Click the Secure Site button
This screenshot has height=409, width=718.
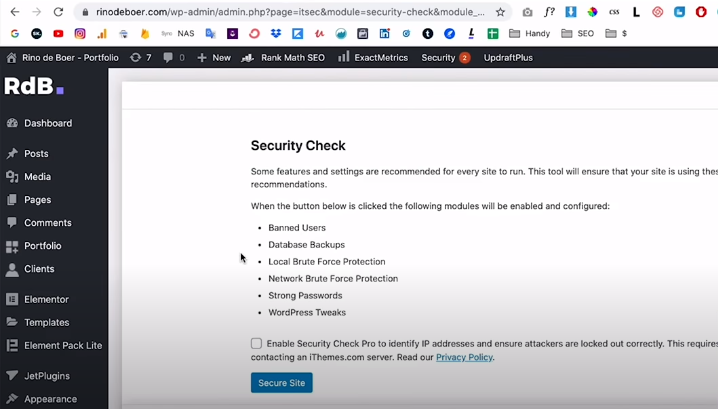(281, 383)
